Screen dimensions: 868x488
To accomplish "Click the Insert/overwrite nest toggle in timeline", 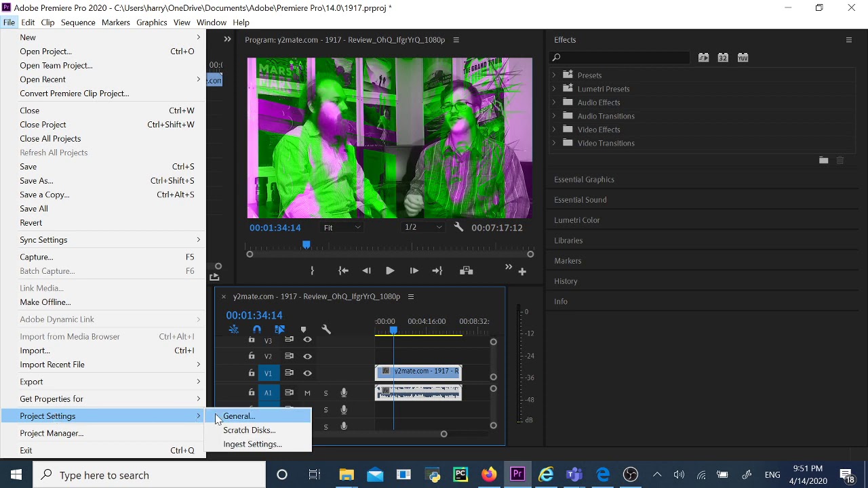I will [234, 329].
